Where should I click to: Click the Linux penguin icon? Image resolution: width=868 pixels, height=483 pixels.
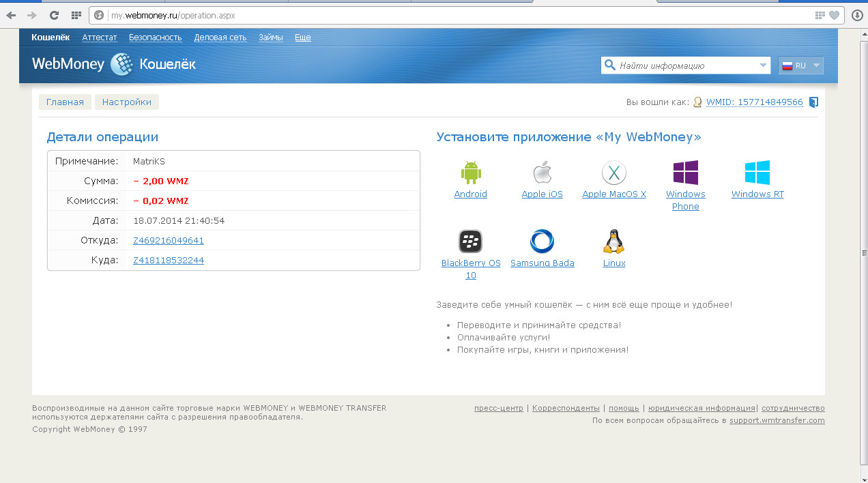click(x=614, y=241)
